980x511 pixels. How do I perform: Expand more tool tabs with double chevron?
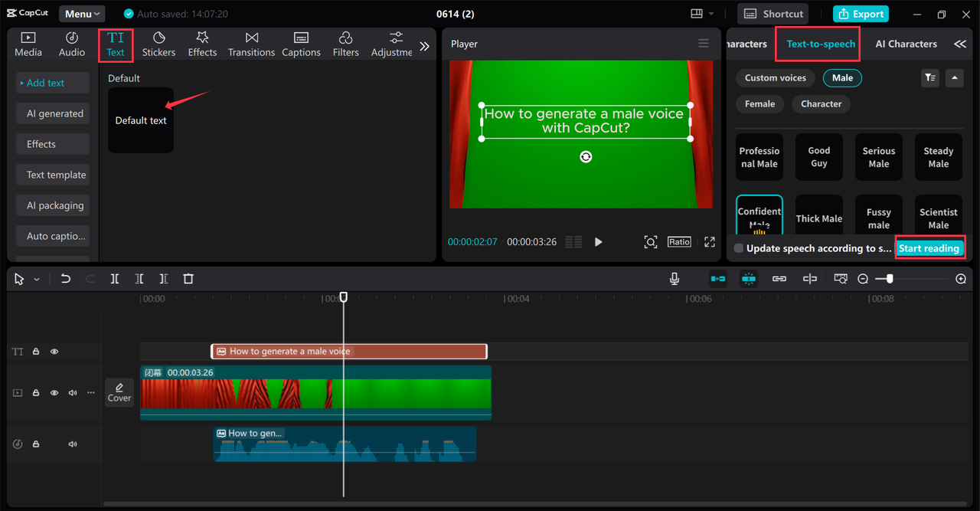424,46
